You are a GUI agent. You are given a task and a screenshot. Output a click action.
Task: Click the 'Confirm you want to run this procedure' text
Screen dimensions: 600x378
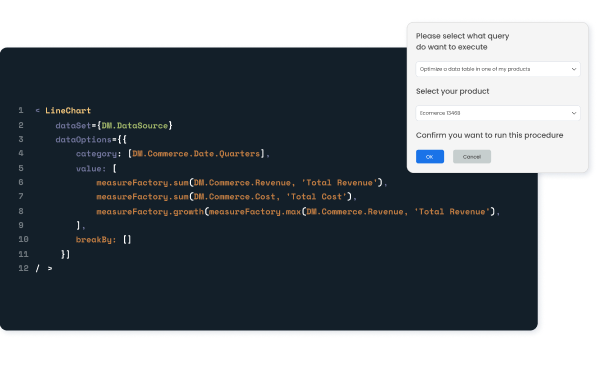click(489, 135)
